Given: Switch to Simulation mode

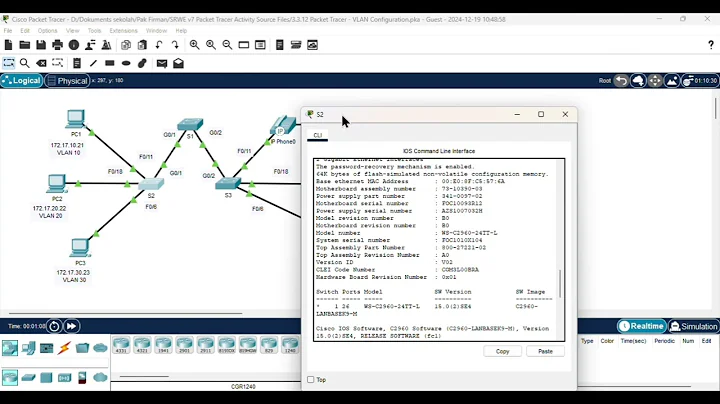Looking at the screenshot, I should coord(693,326).
